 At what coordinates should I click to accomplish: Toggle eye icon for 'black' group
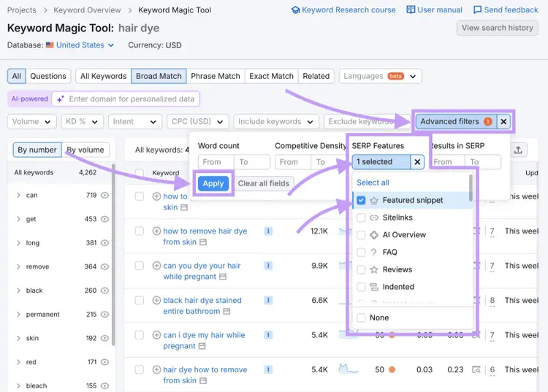[104, 291]
